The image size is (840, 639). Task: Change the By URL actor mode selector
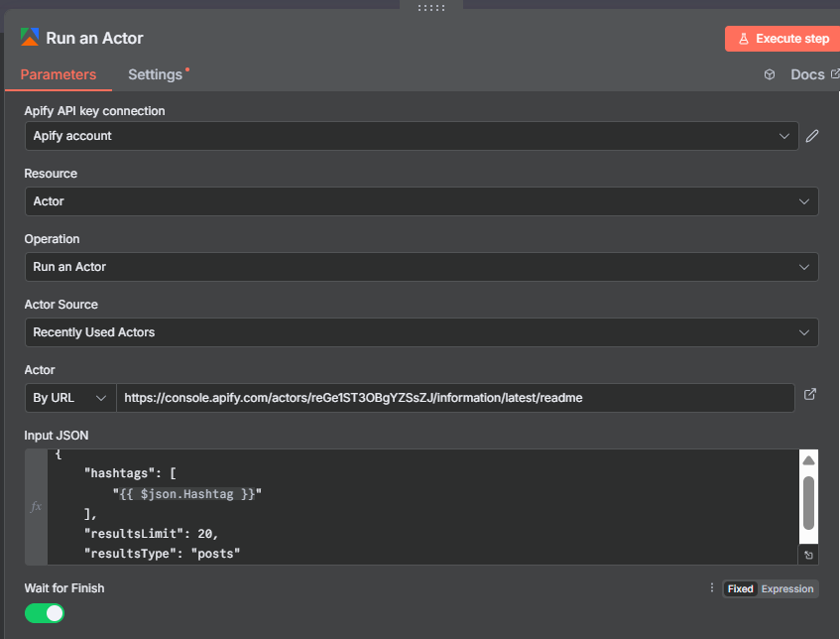(x=70, y=398)
